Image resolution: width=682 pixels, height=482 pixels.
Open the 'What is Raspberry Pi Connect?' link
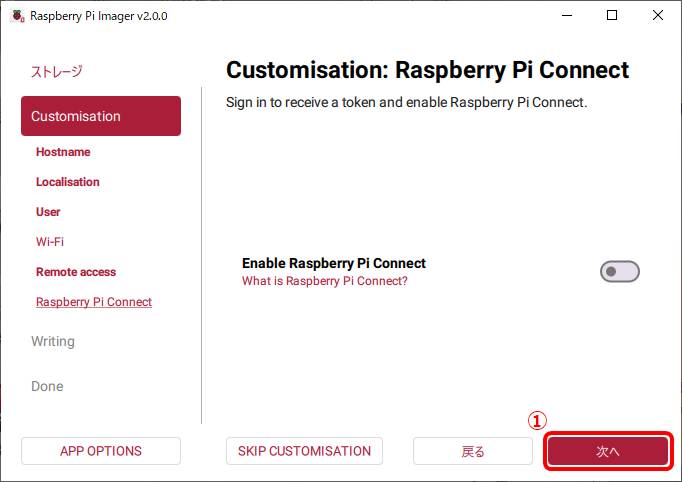pos(324,281)
